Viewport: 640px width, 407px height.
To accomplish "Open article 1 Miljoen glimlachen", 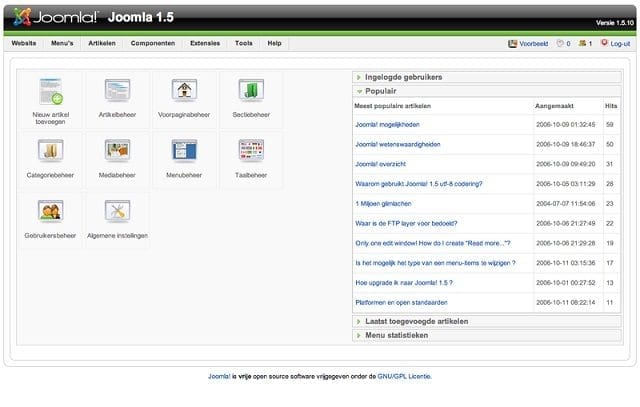I will pos(383,203).
